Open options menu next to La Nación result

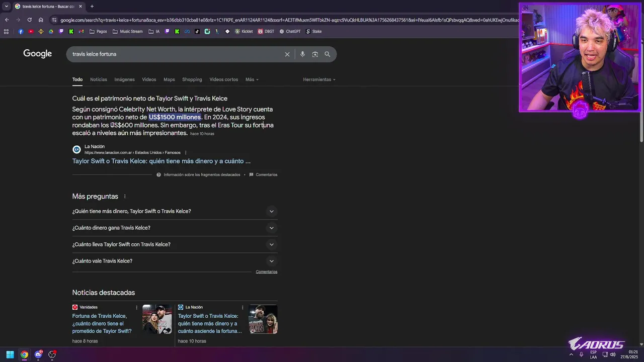pyautogui.click(x=186, y=153)
